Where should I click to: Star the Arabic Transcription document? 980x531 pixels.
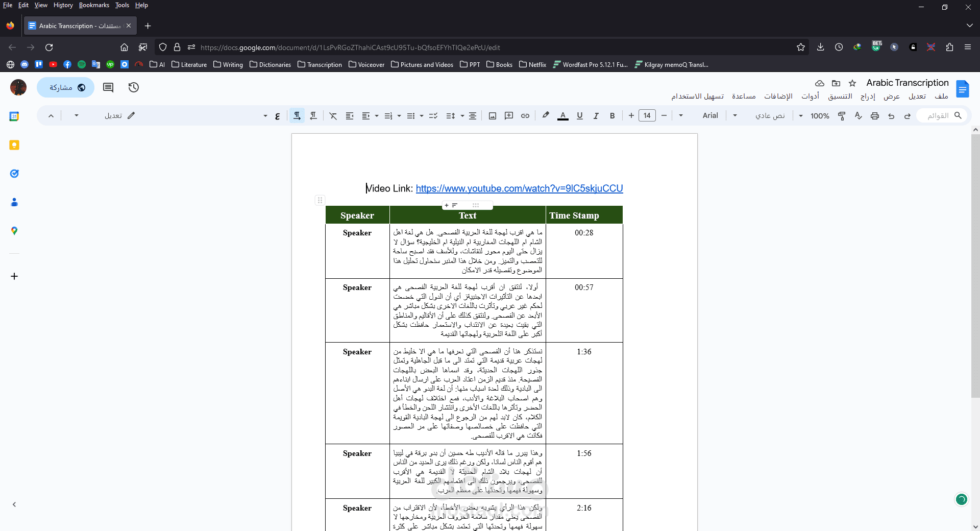click(852, 83)
